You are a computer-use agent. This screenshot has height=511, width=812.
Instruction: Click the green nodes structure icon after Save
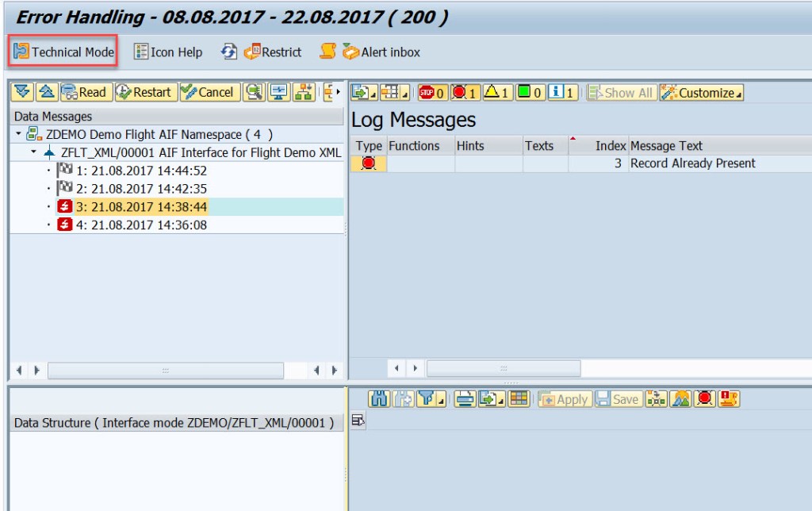[656, 398]
